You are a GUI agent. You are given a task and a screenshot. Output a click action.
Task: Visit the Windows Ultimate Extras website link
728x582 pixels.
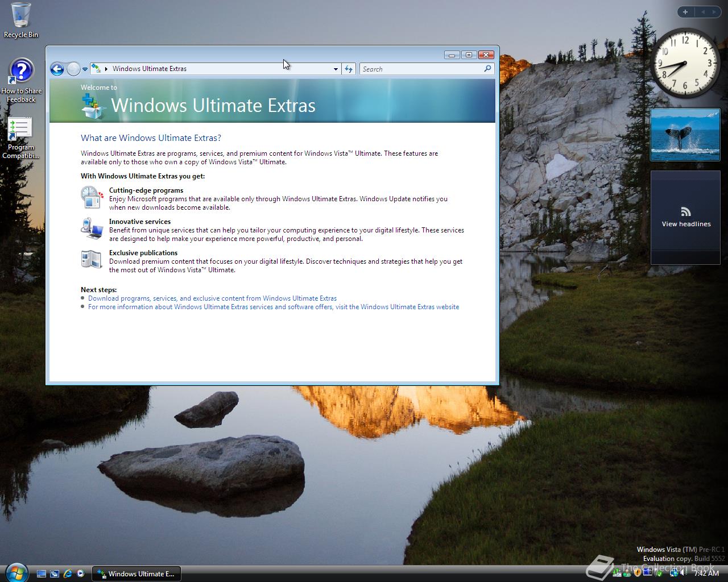[274, 307]
